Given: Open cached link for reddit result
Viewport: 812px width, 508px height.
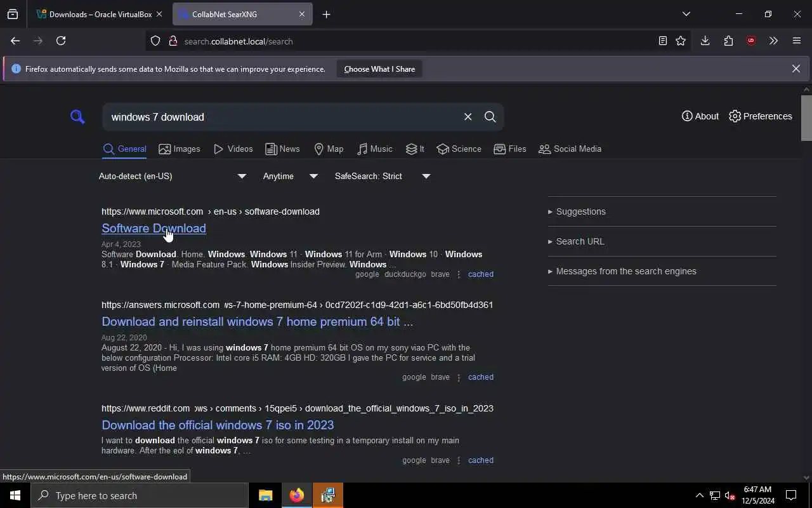Looking at the screenshot, I should (x=480, y=460).
